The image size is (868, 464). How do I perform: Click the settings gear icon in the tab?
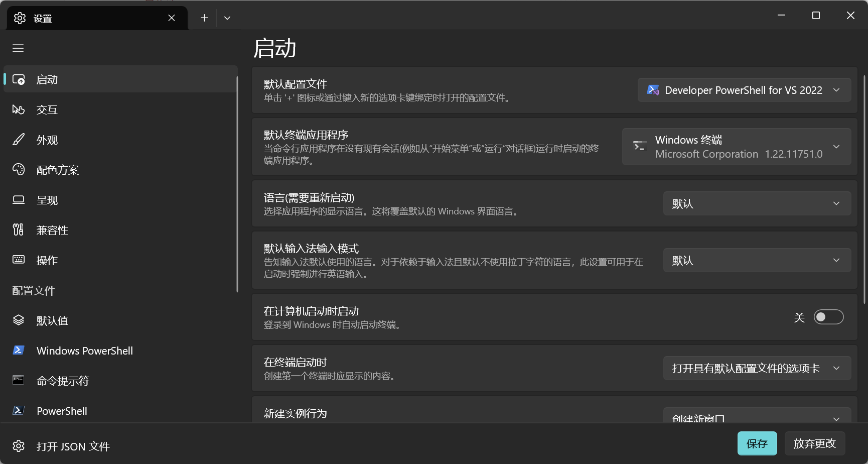[20, 18]
